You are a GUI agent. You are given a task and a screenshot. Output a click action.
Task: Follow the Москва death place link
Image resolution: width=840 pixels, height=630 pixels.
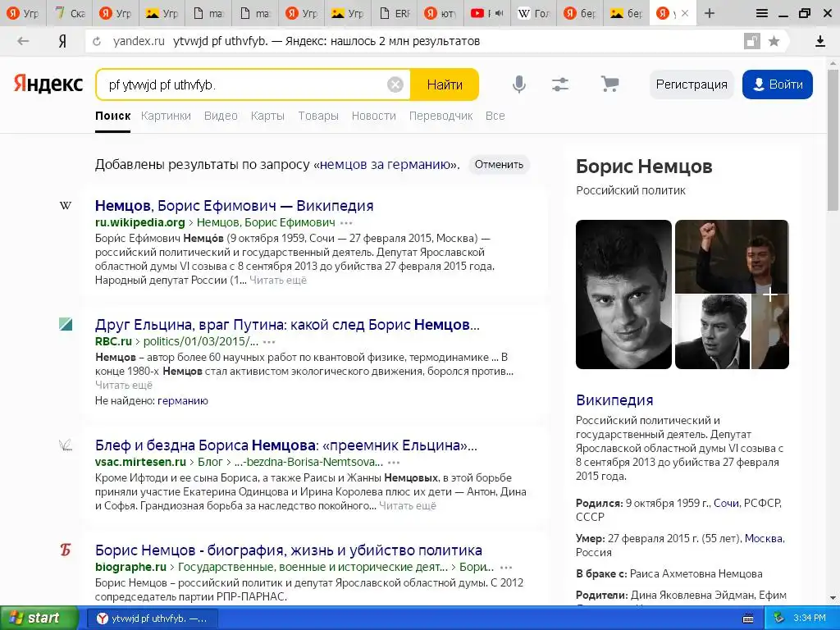[x=765, y=538]
